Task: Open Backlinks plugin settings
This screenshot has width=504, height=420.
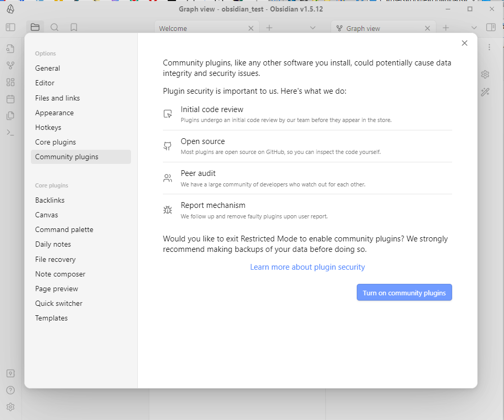Action: click(81, 200)
